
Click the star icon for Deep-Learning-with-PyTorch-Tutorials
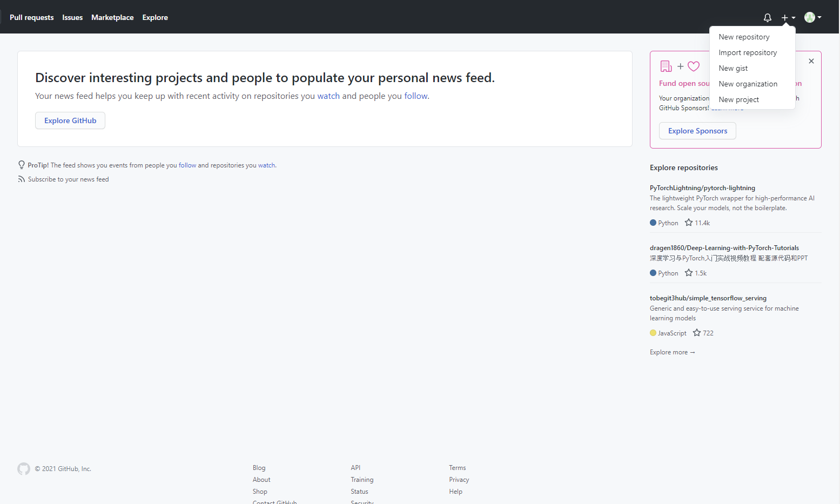tap(689, 273)
